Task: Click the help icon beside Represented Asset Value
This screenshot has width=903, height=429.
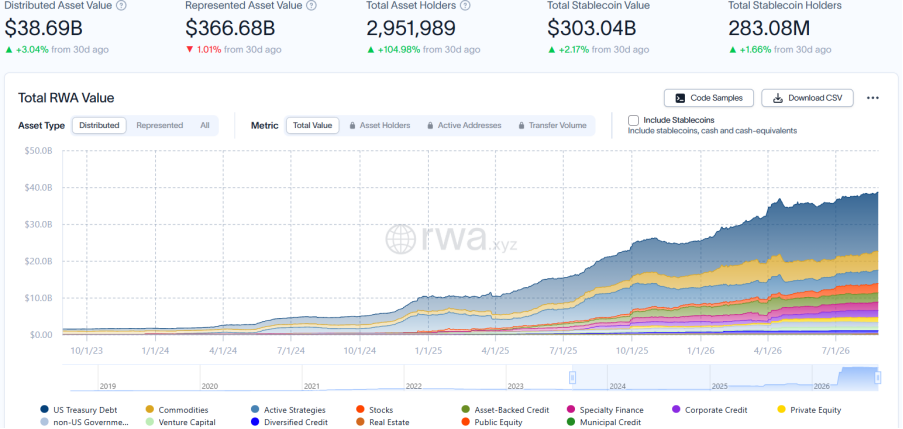Action: (311, 6)
